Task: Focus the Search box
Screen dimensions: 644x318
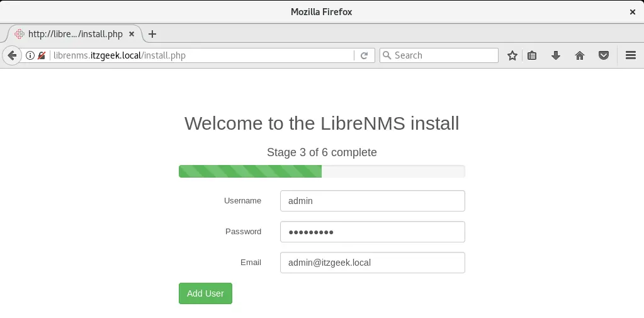Action: click(439, 55)
